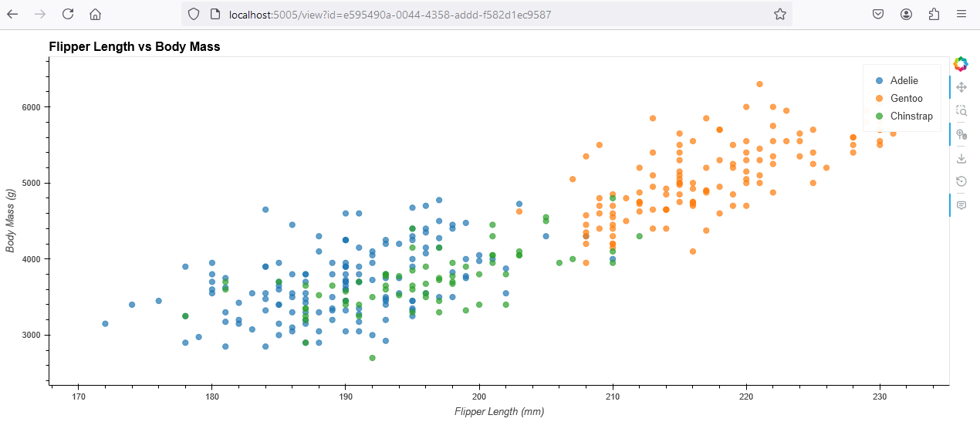This screenshot has width=980, height=432.
Task: Open browser extensions icon
Action: click(934, 14)
